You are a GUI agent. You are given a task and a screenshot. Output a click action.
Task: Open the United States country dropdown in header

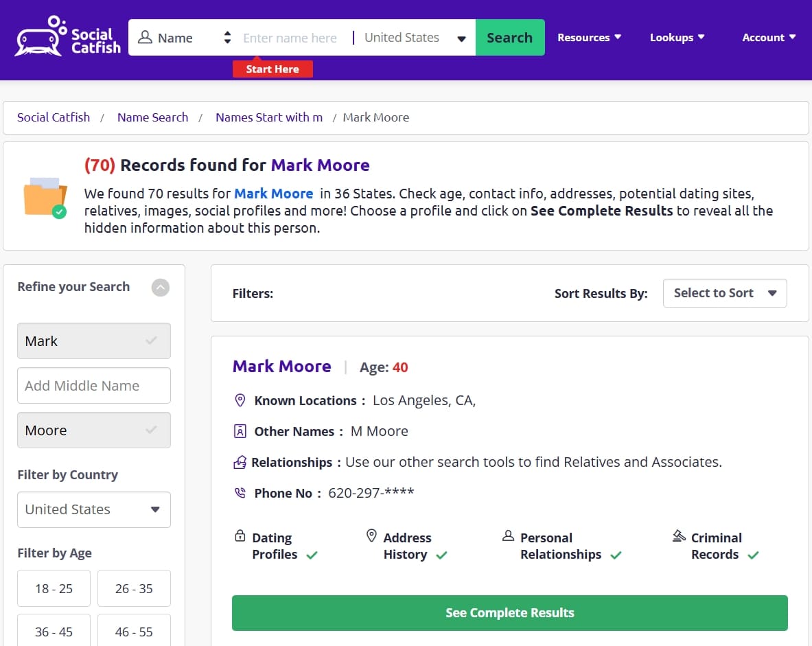pyautogui.click(x=415, y=38)
